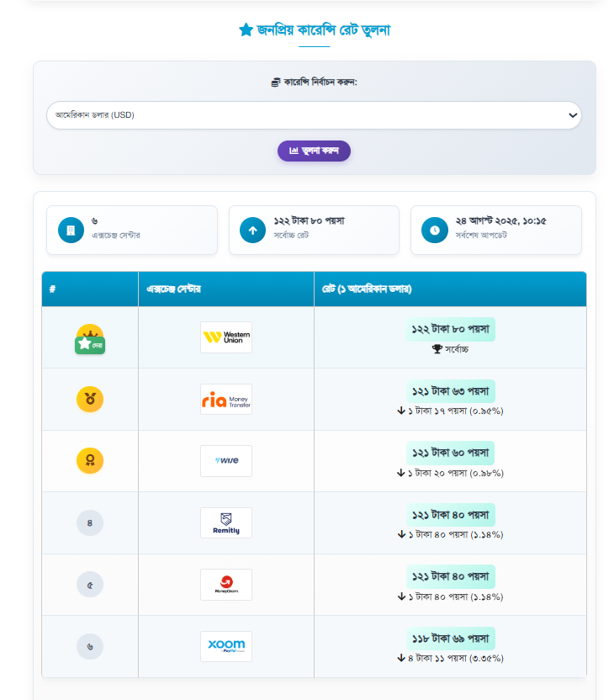
Task: Click rank badge number ৫
Action: [x=90, y=585]
